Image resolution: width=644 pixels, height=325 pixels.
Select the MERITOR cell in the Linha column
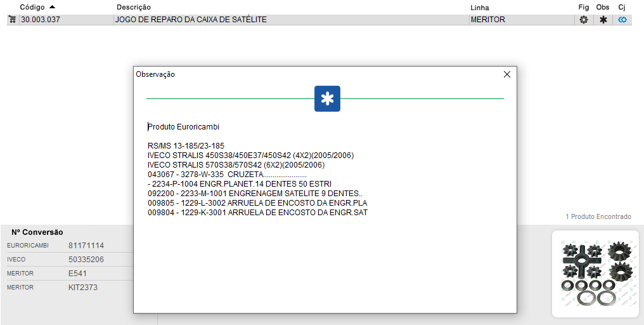pyautogui.click(x=488, y=20)
